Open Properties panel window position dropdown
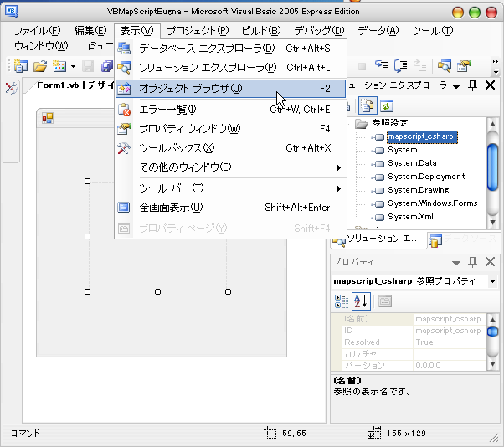This screenshot has width=504, height=447. [x=455, y=263]
